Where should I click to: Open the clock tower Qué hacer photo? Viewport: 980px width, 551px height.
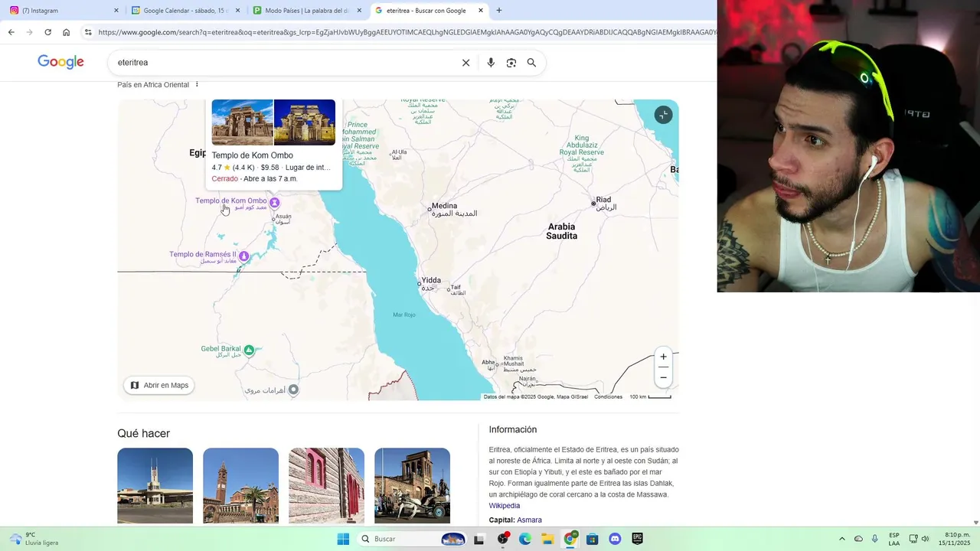240,486
